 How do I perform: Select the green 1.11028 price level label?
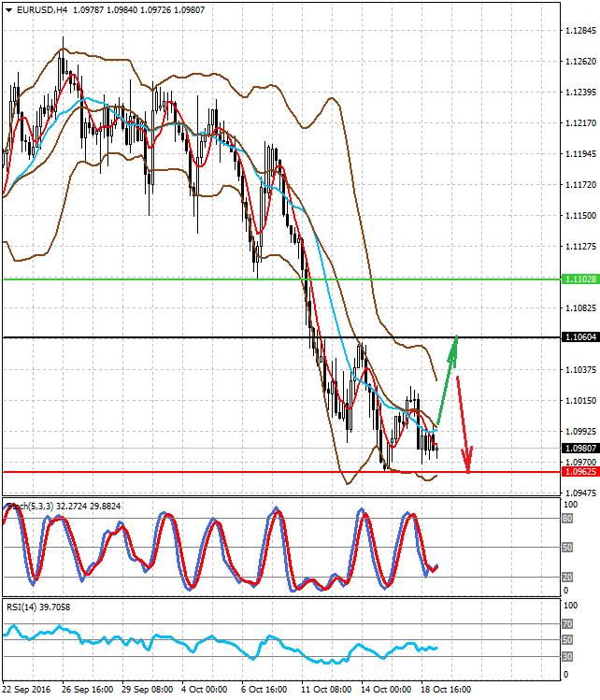pos(580,279)
